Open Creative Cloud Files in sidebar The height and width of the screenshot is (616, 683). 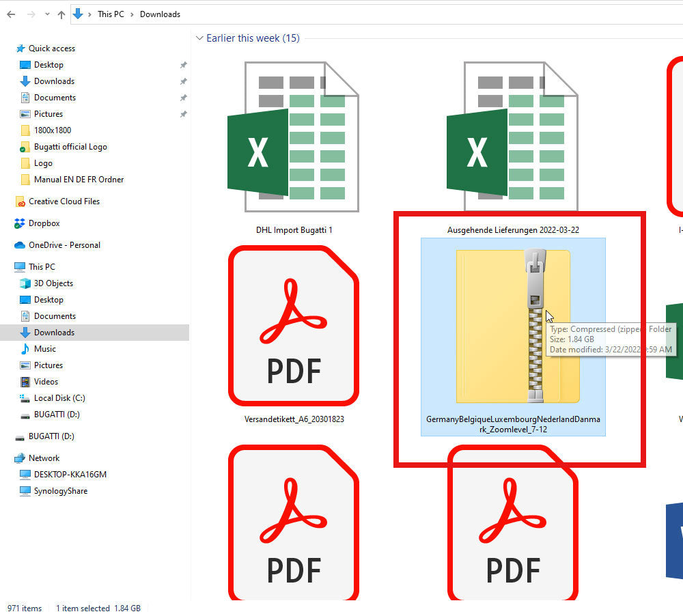coord(64,201)
